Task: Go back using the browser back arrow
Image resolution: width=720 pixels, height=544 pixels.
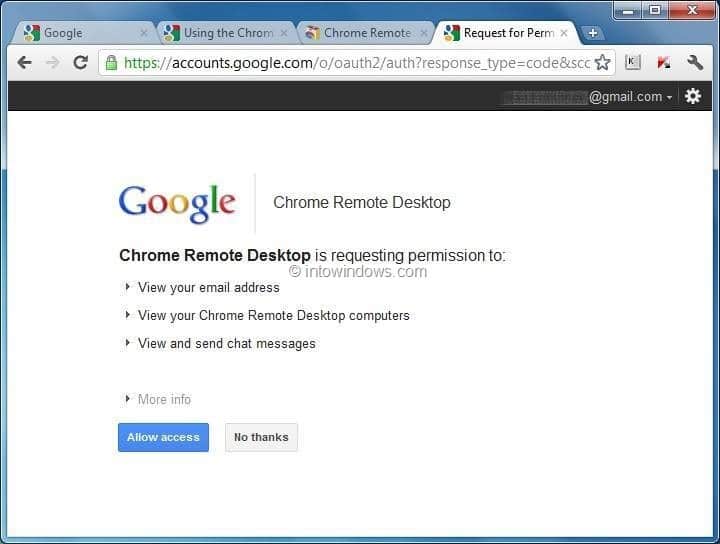Action: [x=24, y=62]
